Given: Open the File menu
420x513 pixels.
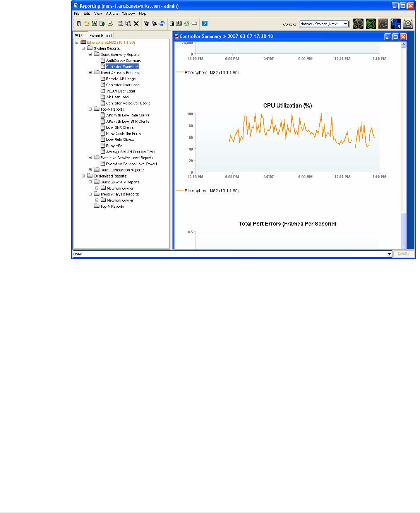Looking at the screenshot, I should [77, 13].
